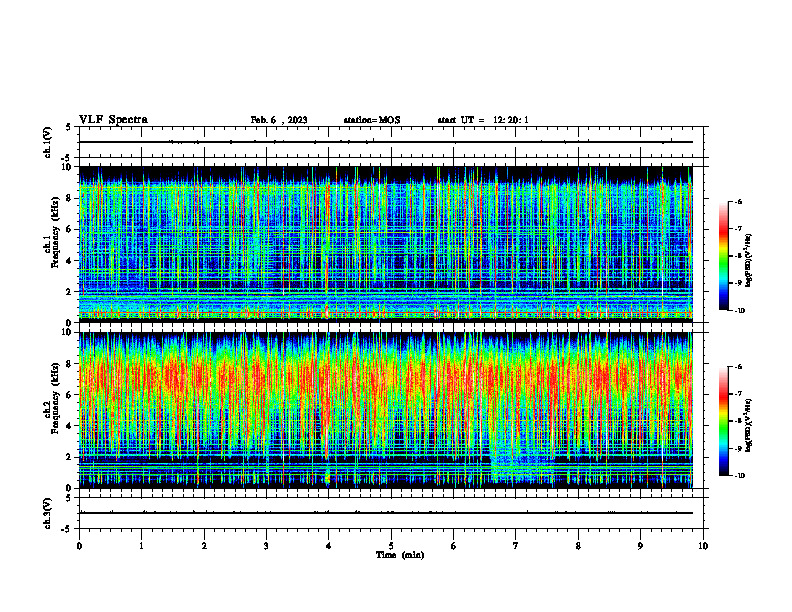
Task: Click the ch.1 color bar "-6" tick label
Action: point(738,202)
